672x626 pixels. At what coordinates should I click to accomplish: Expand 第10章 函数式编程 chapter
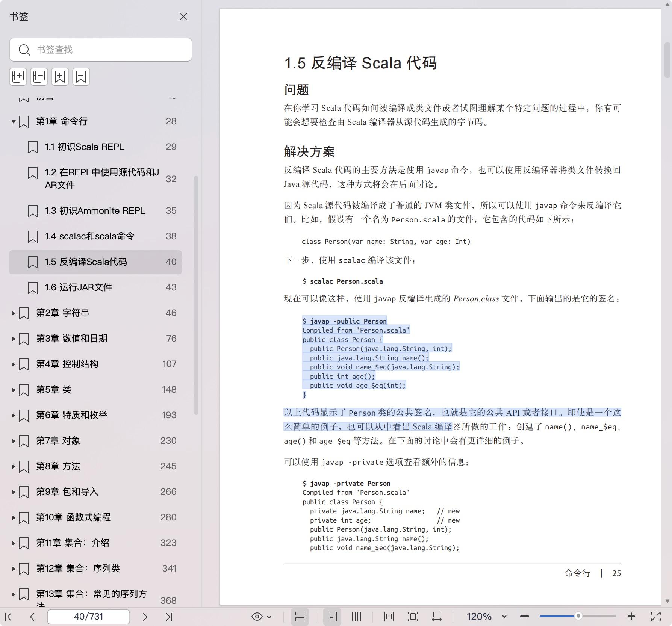pyautogui.click(x=14, y=517)
